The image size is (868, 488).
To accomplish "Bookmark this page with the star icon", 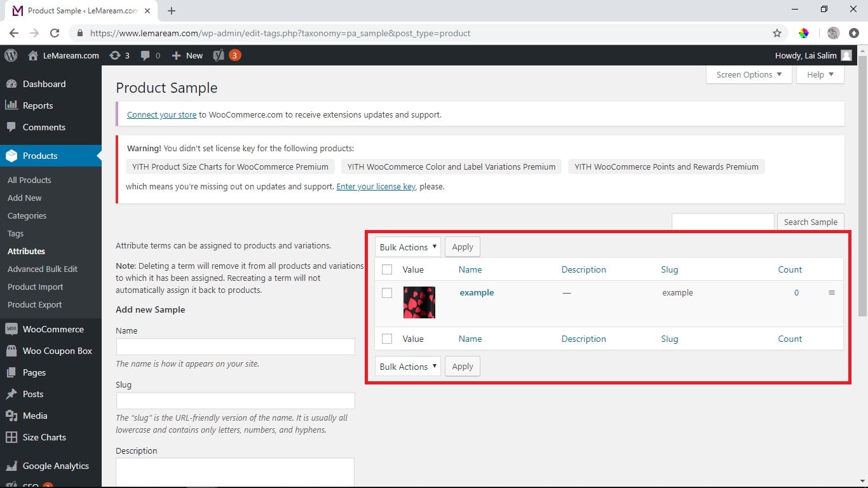I will tap(776, 33).
